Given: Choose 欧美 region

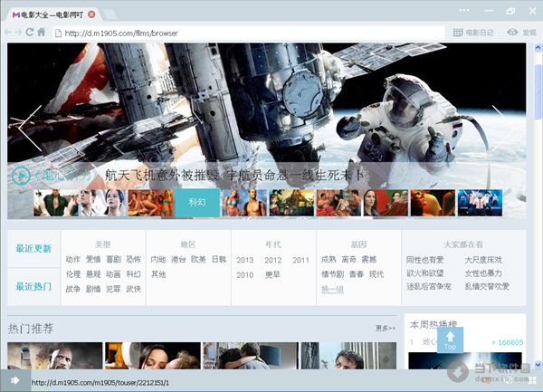Looking at the screenshot, I should click(198, 259).
